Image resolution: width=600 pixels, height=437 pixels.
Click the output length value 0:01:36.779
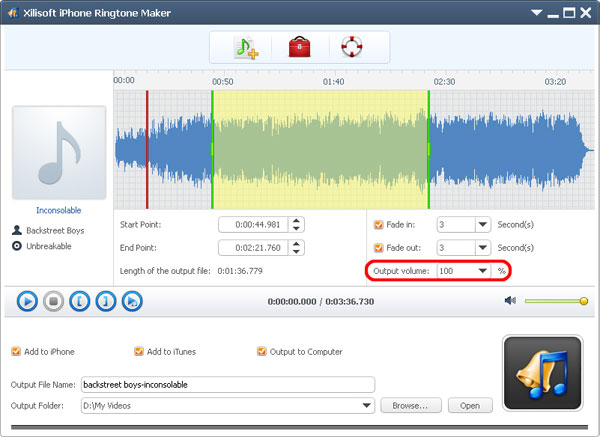point(240,271)
